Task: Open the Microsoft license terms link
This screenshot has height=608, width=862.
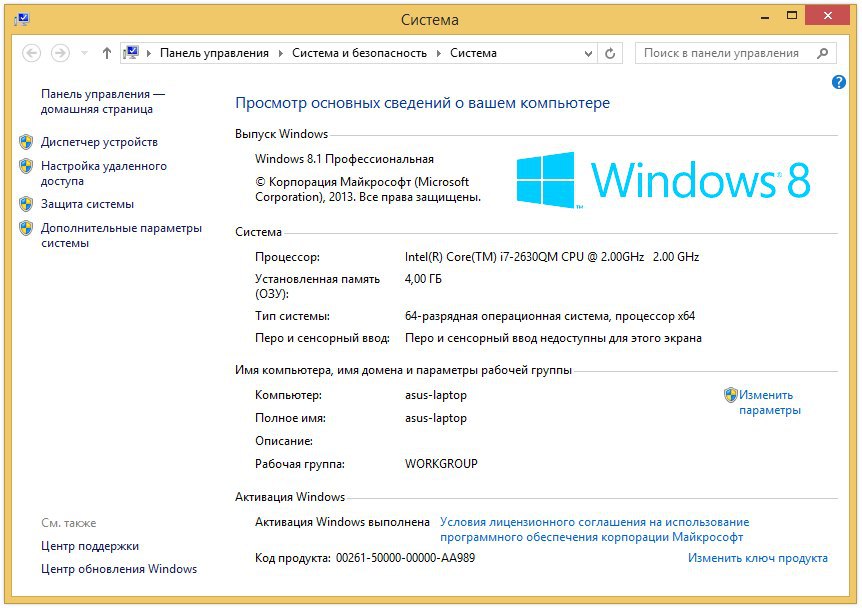Action: [x=594, y=529]
